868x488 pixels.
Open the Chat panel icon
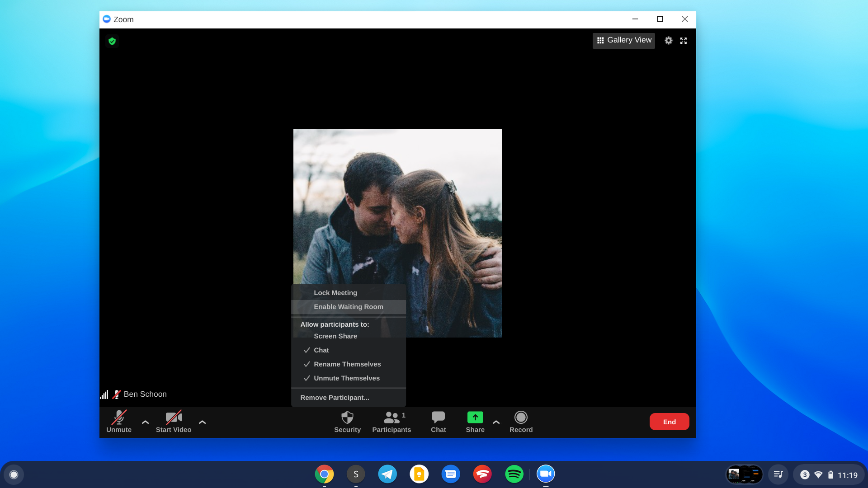[x=438, y=418]
